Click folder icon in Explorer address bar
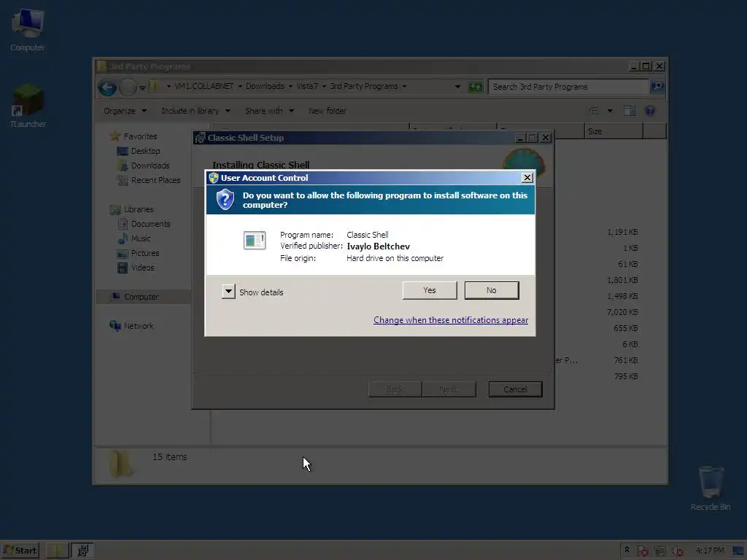Screen dimensions: 747x560 [155, 87]
